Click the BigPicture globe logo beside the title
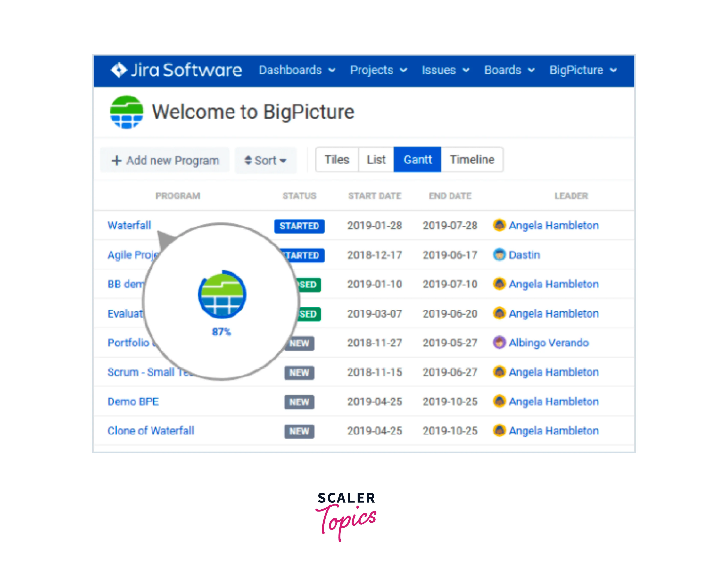This screenshot has height=583, width=728. point(127,112)
